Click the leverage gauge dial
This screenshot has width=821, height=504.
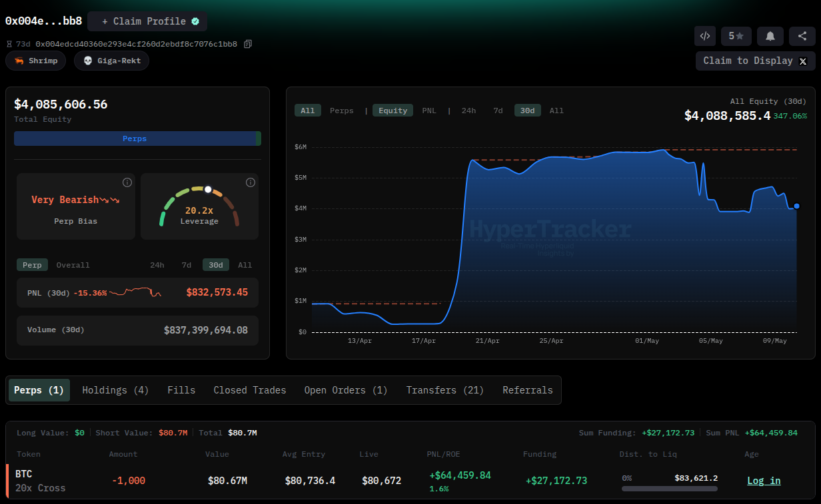click(199, 206)
